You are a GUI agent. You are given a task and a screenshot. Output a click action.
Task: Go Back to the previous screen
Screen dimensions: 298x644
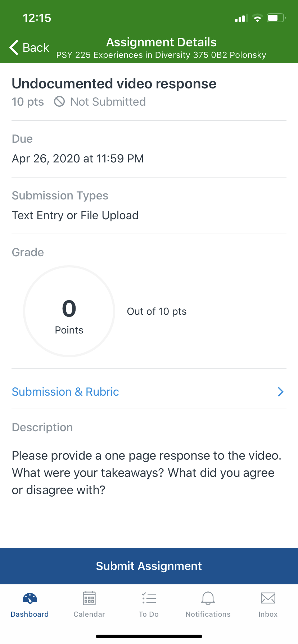[x=29, y=47]
